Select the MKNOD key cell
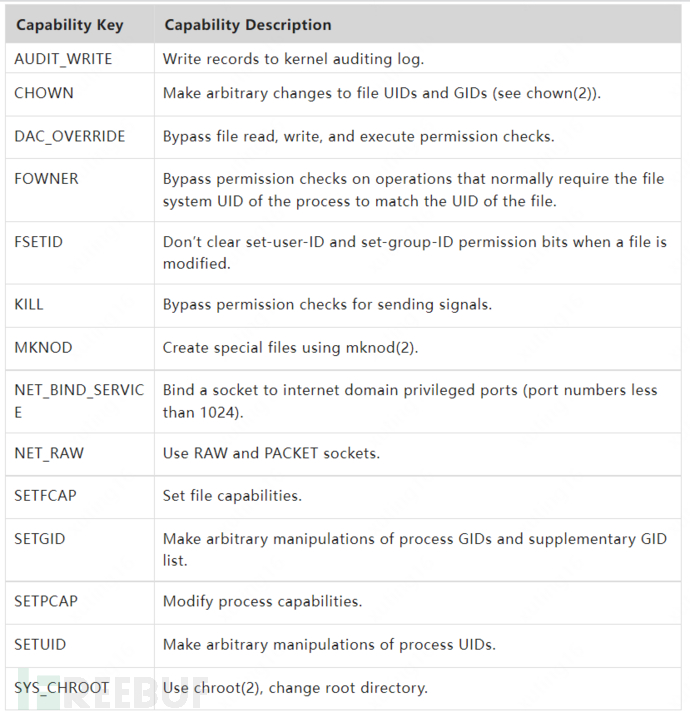 [x=43, y=348]
